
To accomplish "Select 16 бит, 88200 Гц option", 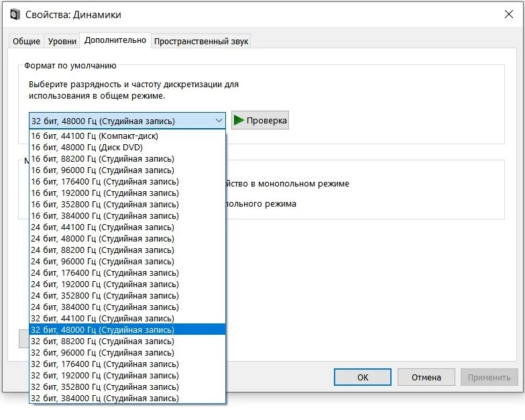I will pyautogui.click(x=127, y=158).
